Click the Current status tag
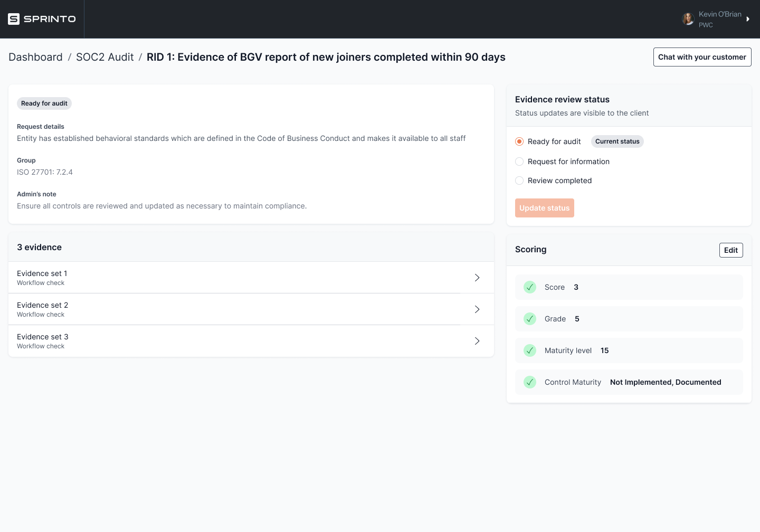The image size is (760, 532). click(x=617, y=141)
